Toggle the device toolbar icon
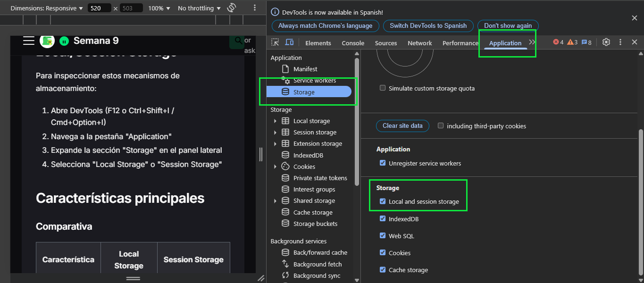Image resolution: width=644 pixels, height=283 pixels. 289,42
